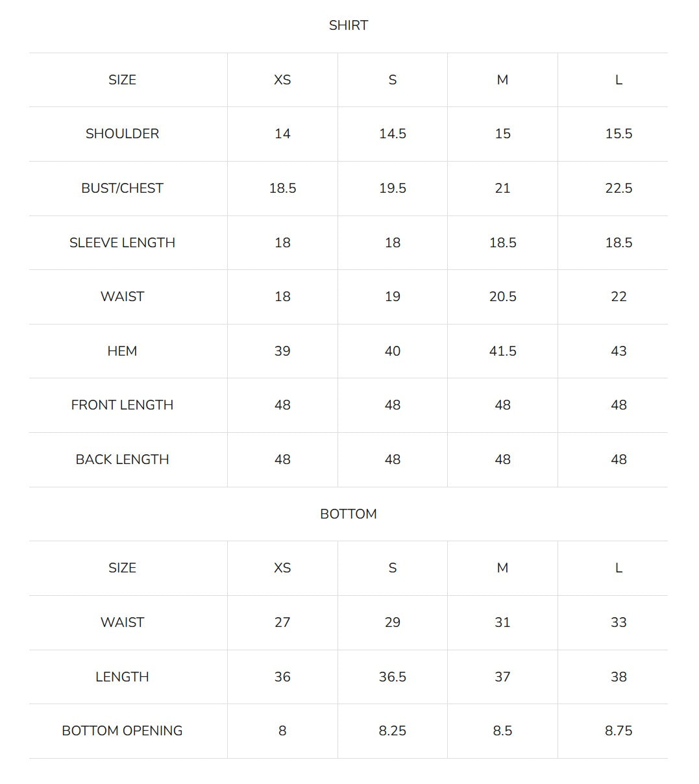Screen dimensions: 699x784
Task: Select the 8.75 bottom opening value
Action: coord(619,731)
